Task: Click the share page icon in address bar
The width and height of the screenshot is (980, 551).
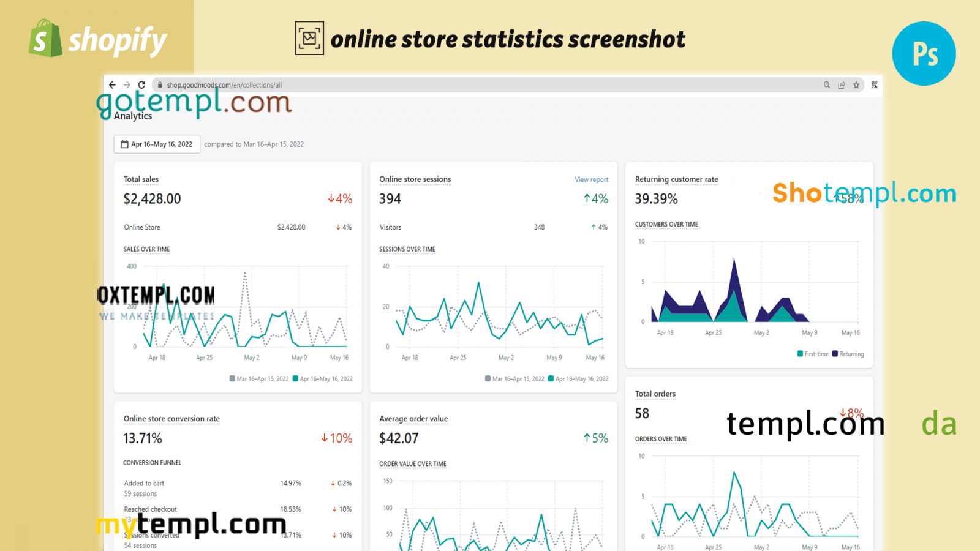Action: [x=842, y=85]
